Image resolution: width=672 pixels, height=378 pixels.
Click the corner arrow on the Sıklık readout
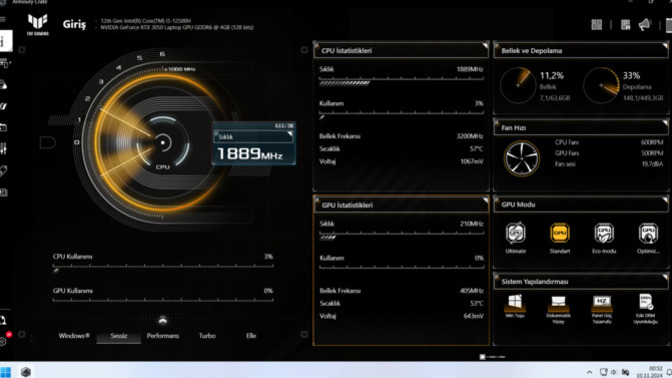pos(290,134)
